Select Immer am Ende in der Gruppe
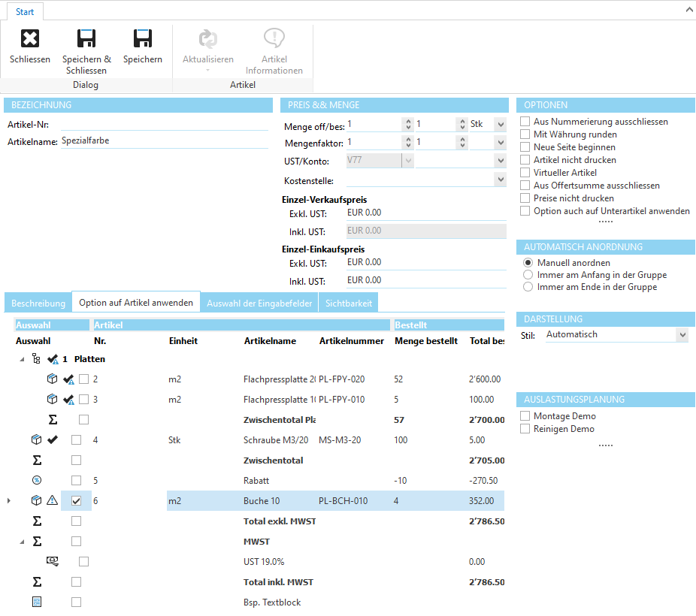The width and height of the screenshot is (696, 616). tap(528, 287)
